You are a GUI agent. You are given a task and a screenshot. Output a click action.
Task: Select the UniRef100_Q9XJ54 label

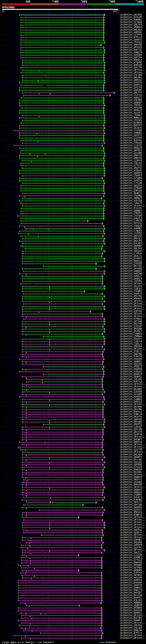tap(131, 67)
